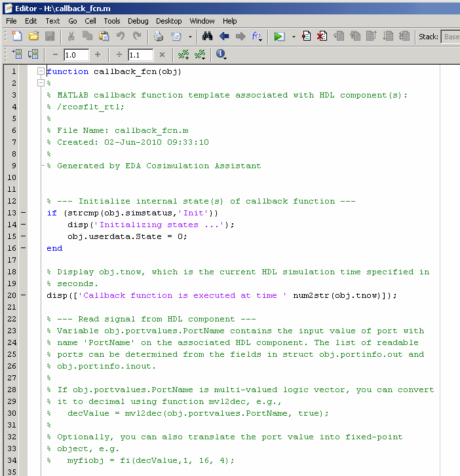Click 'obj.userdata.State = 0;' on line 15
Screen dimensions: 460x476
[127, 236]
